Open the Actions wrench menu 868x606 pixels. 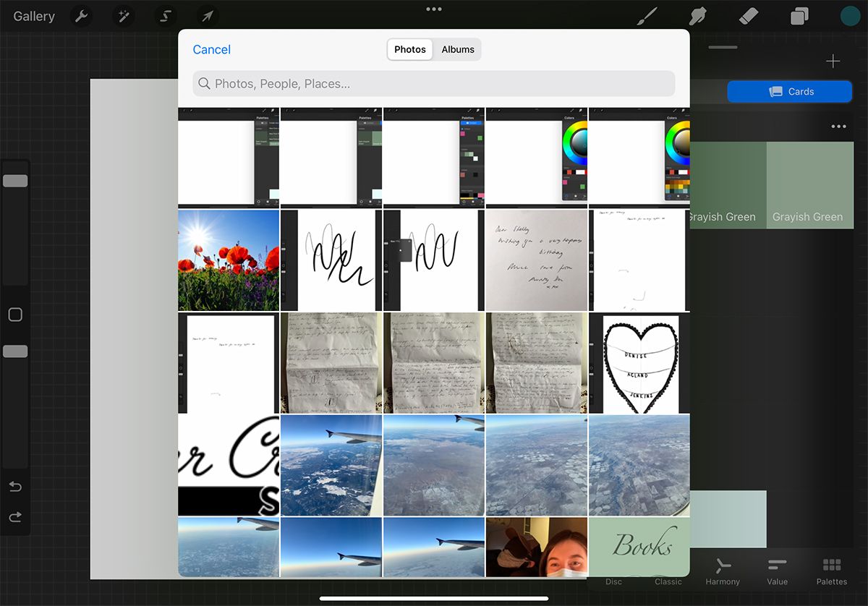tap(82, 16)
